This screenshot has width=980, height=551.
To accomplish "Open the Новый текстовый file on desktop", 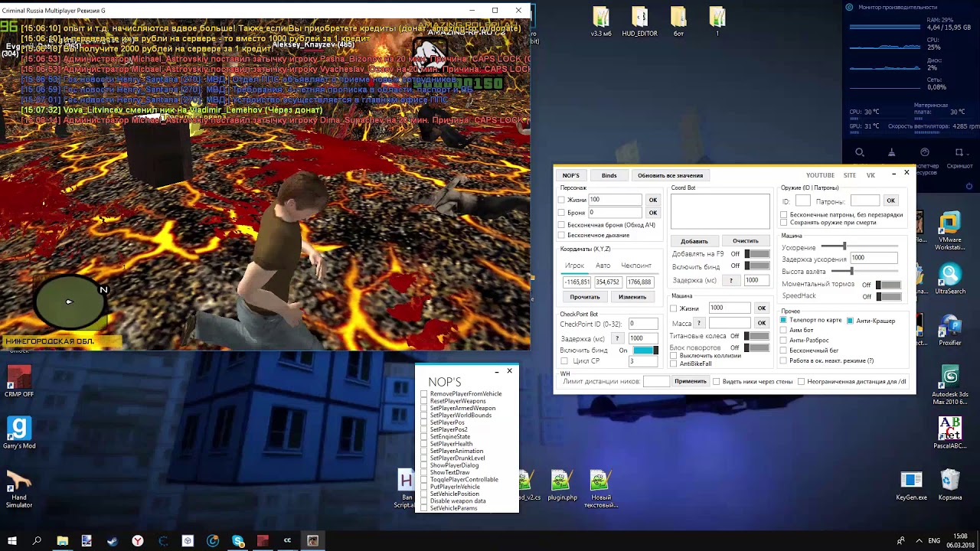I will pyautogui.click(x=600, y=490).
